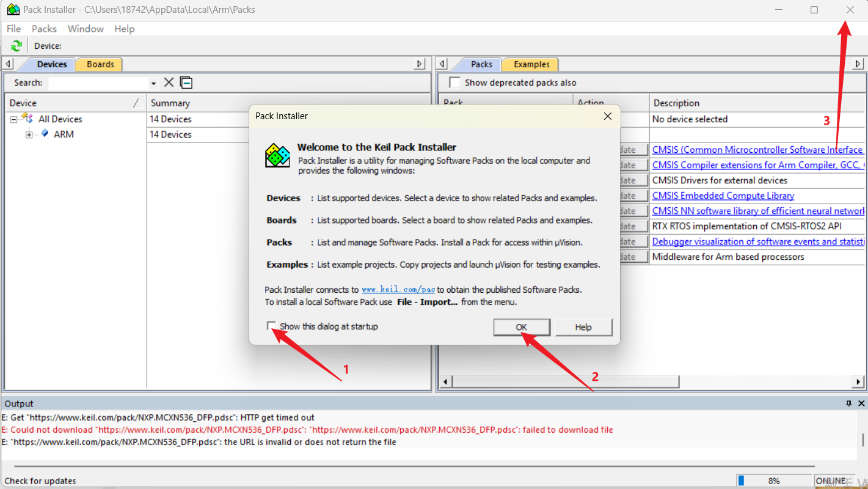Viewport: 868px width, 489px height.
Task: Click the blue chip icon next to ARM
Action: 45,134
